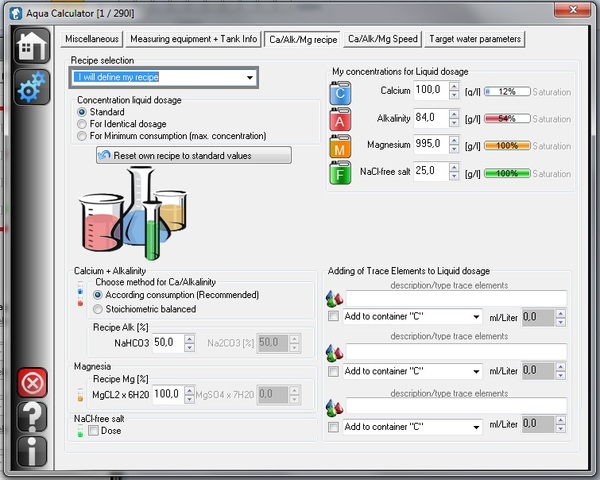Open the question mark help icon
The height and width of the screenshot is (480, 600).
click(31, 417)
